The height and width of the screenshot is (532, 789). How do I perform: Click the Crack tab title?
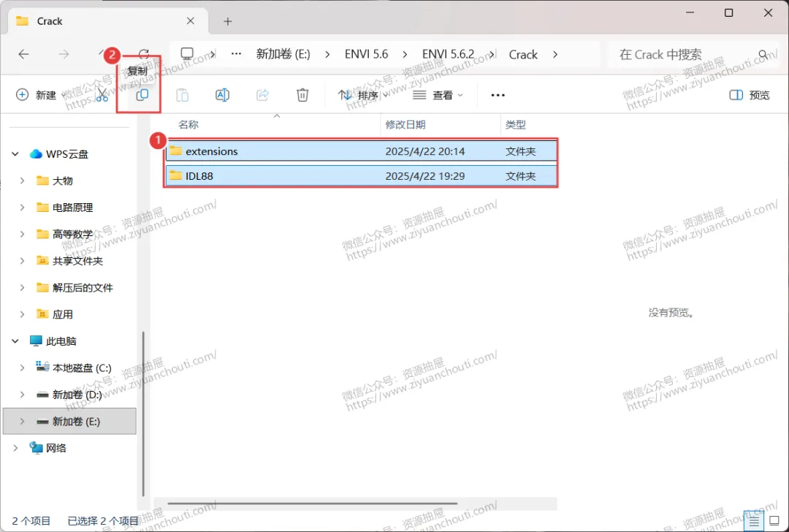click(50, 21)
